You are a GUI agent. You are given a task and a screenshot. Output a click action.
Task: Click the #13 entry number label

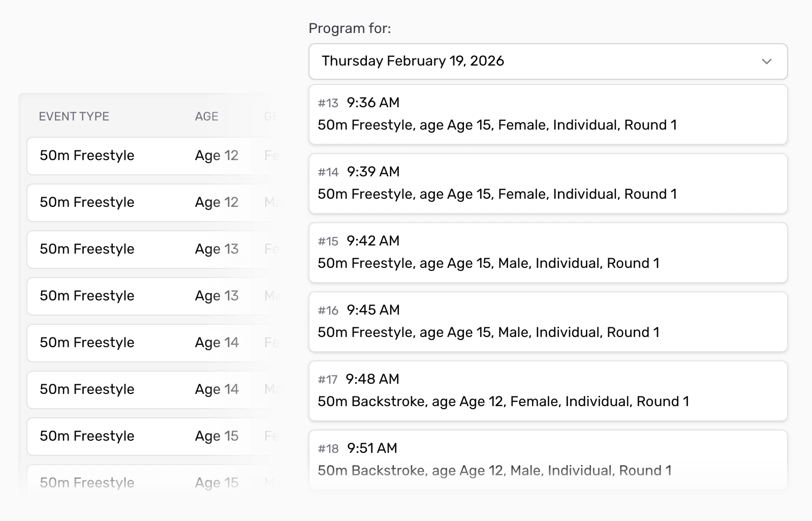click(328, 103)
